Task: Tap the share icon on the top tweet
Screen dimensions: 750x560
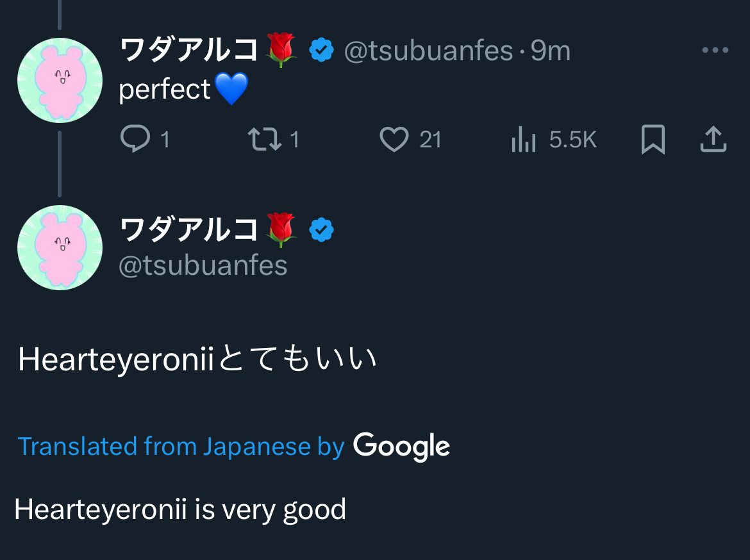Action: coord(713,140)
